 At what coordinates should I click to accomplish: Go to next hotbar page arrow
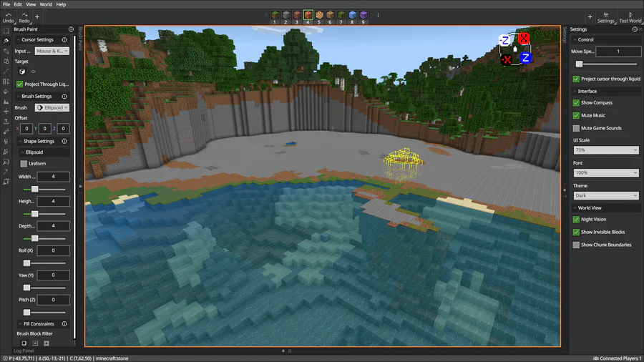373,15
